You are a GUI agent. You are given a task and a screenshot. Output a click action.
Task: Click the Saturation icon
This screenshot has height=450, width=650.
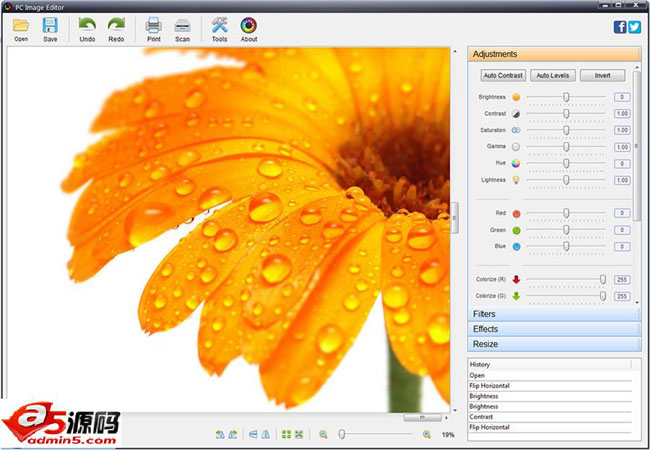tap(516, 130)
